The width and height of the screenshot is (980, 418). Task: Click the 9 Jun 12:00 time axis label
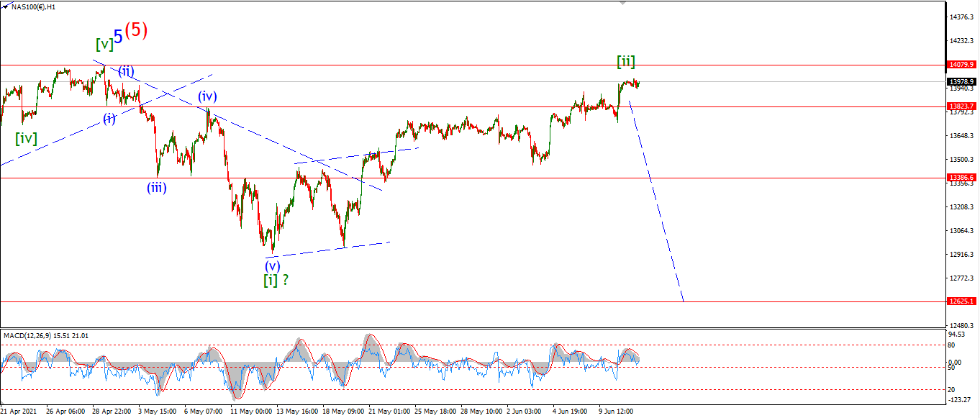pyautogui.click(x=616, y=412)
